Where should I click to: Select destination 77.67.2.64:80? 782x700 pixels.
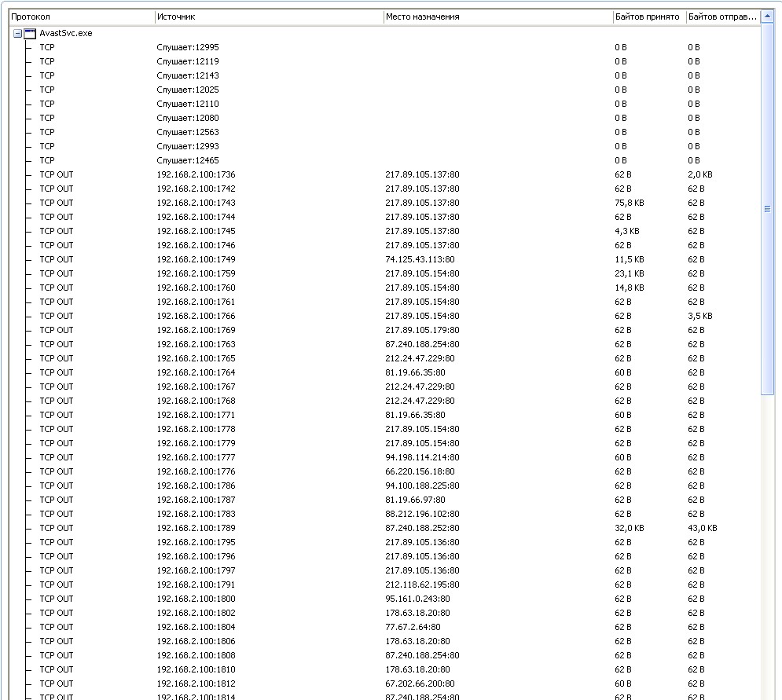coord(413,627)
